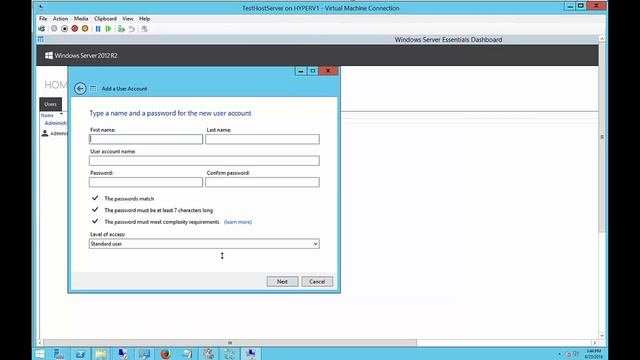Click the User account name field

click(204, 161)
